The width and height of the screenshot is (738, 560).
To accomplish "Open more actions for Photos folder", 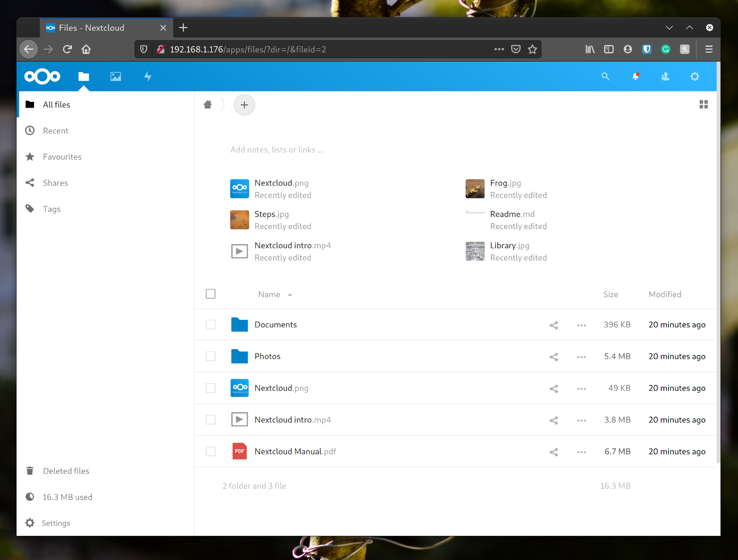I will [x=582, y=357].
